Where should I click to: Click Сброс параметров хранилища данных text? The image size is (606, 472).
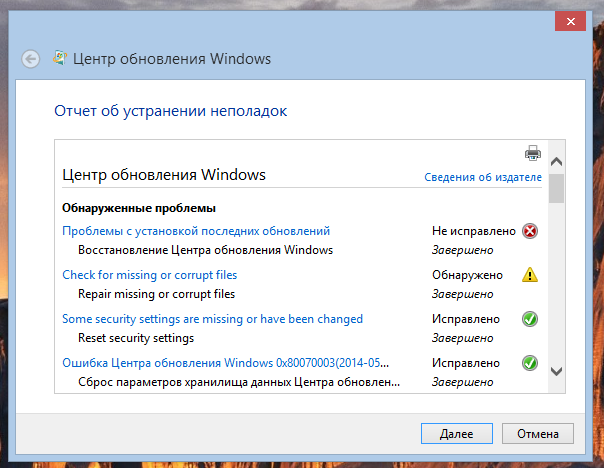point(239,382)
